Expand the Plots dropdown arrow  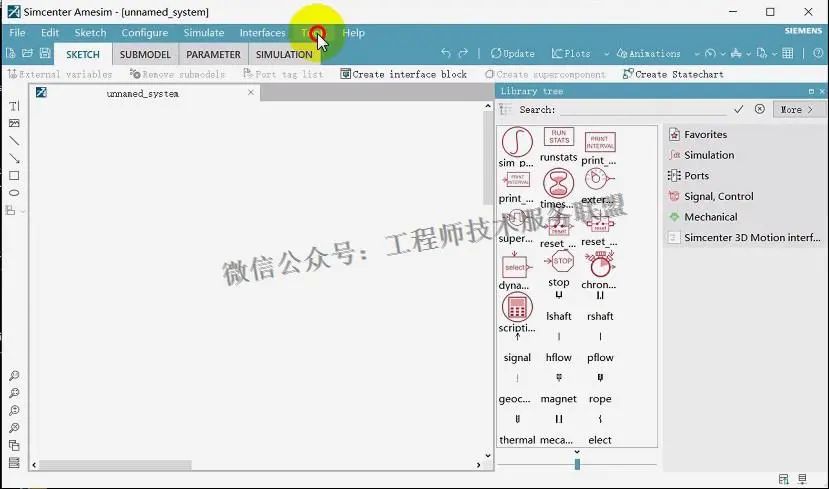606,54
